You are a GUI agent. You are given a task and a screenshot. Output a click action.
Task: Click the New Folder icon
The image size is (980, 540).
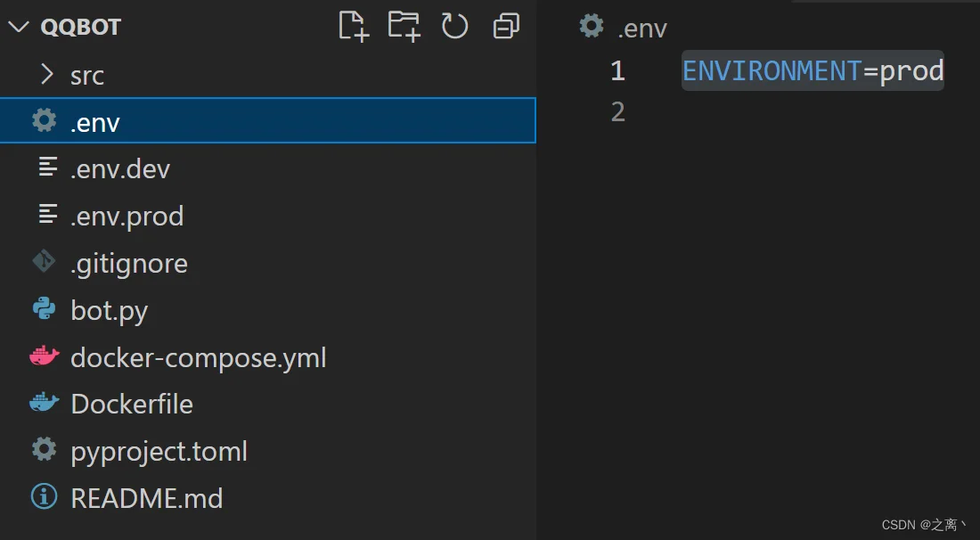point(404,26)
